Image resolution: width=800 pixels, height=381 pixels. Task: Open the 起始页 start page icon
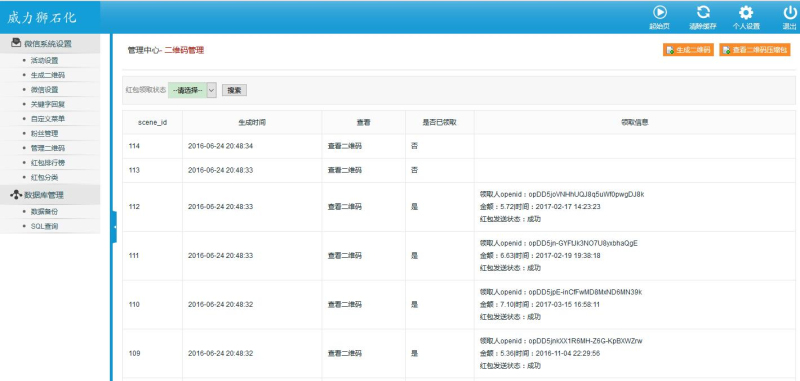(659, 13)
